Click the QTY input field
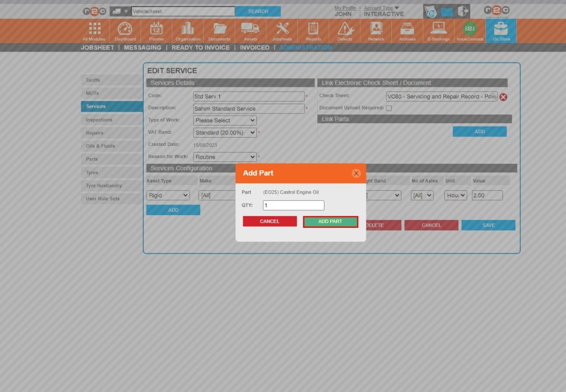Image resolution: width=566 pixels, height=392 pixels. pyautogui.click(x=294, y=205)
